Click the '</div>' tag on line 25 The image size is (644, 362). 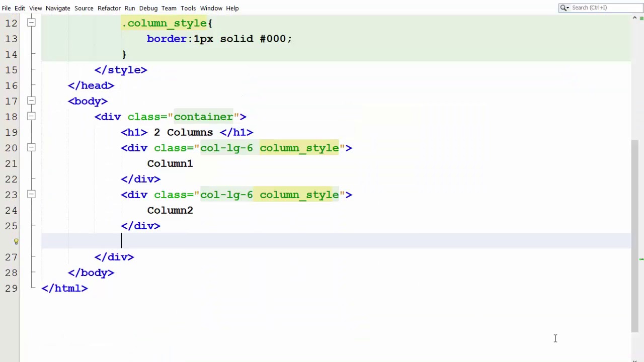point(140,226)
